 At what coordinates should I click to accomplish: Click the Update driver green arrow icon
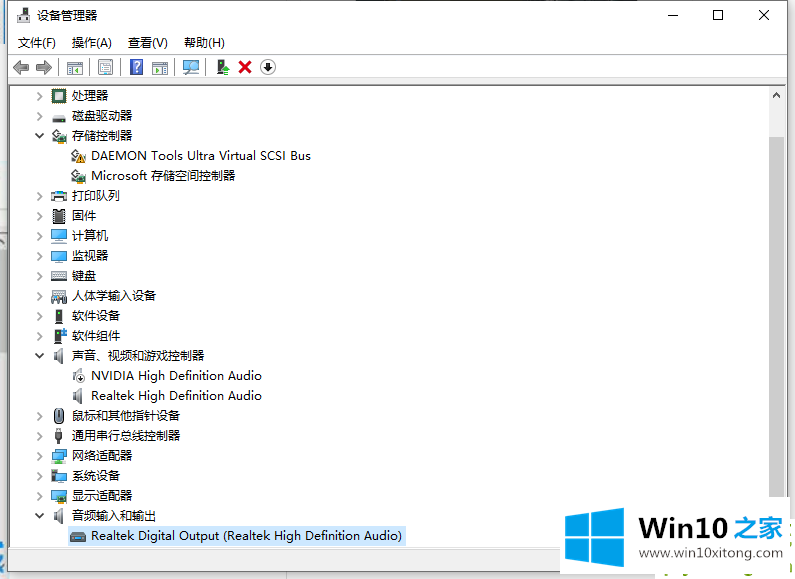pos(223,67)
